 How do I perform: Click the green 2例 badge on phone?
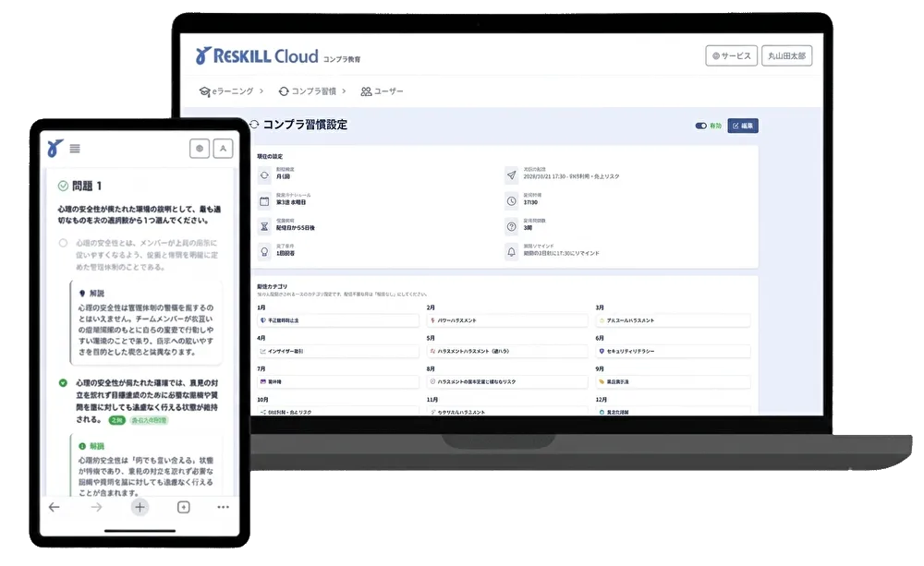point(116,420)
